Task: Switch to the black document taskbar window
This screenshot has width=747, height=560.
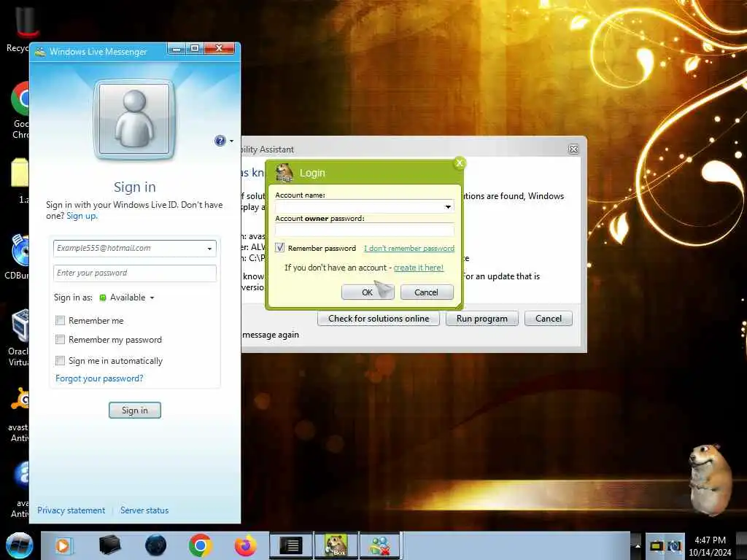Action: [x=290, y=545]
